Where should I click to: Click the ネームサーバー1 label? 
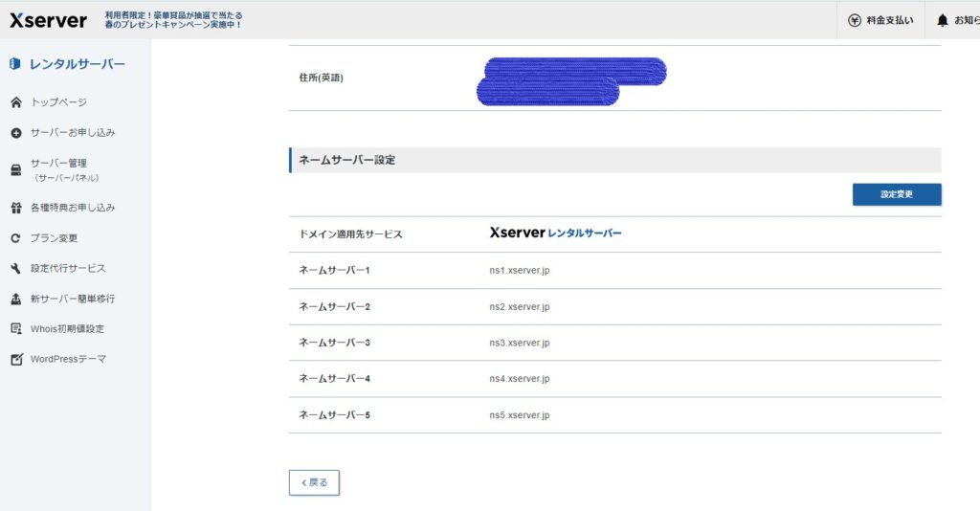coord(334,271)
